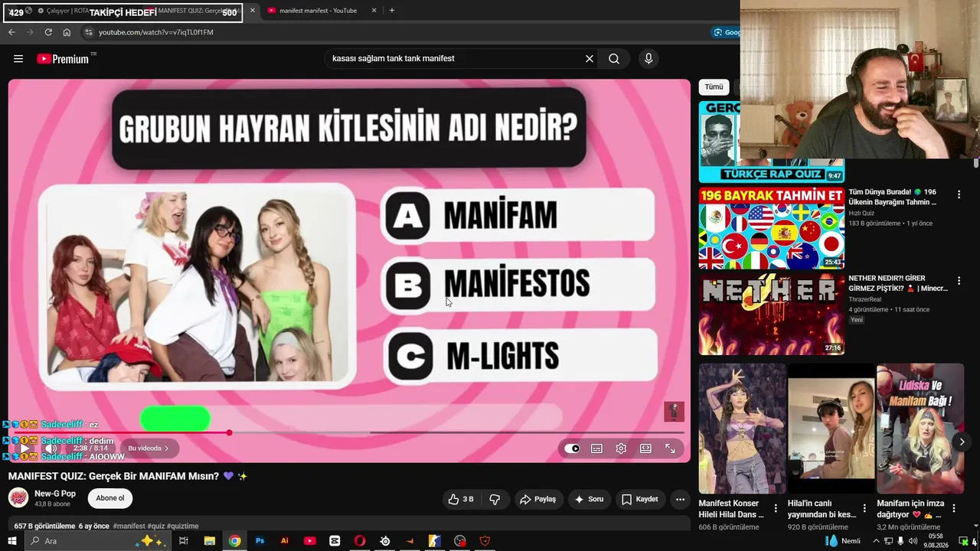
Task: Open the YouTube hamburger guide menu
Action: tap(18, 59)
